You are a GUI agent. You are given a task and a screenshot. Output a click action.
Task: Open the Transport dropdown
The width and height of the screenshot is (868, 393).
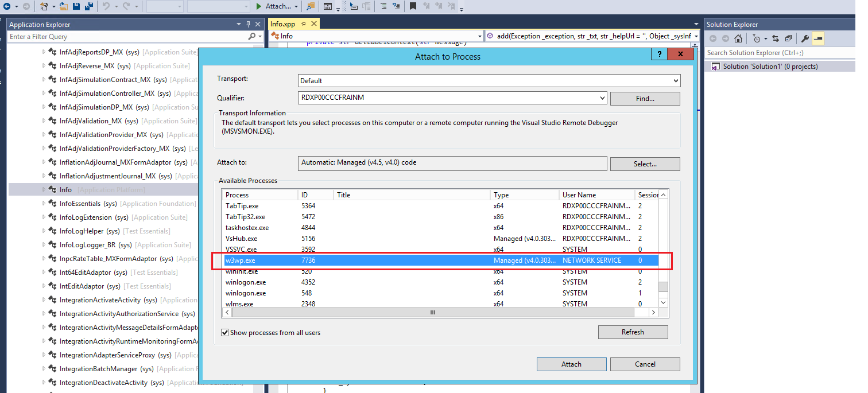[676, 81]
